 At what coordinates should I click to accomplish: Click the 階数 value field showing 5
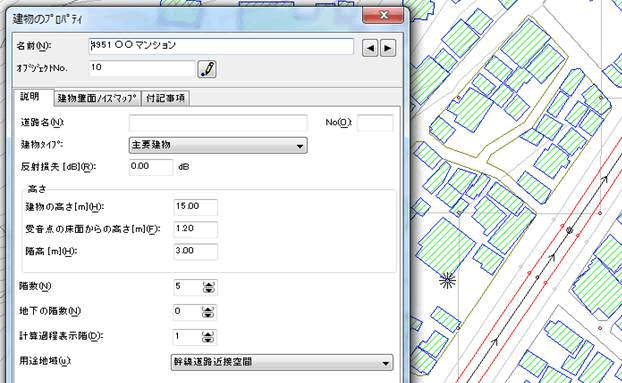point(188,287)
